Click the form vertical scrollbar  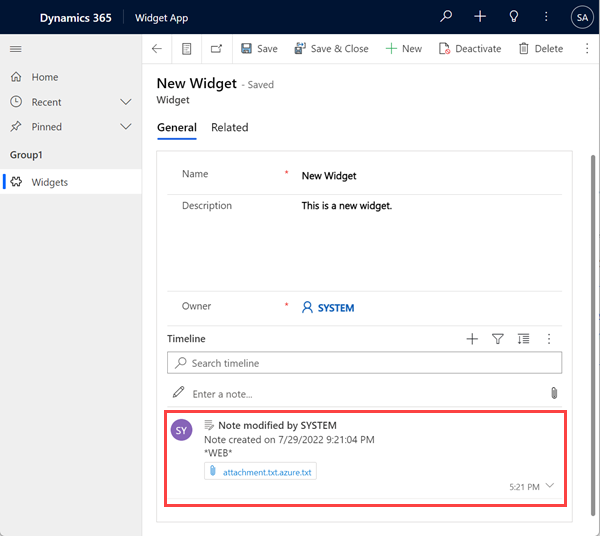[x=593, y=335]
